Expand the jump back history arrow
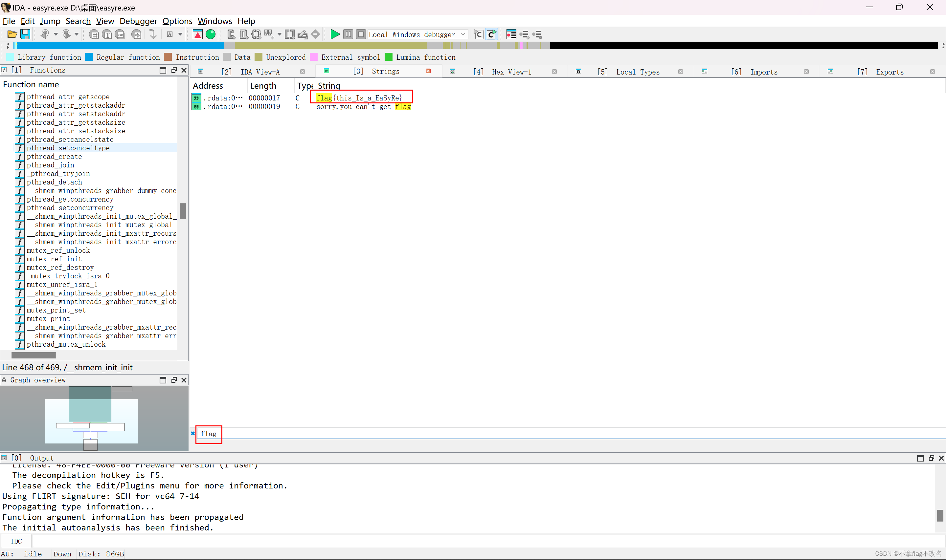946x560 pixels. click(56, 34)
